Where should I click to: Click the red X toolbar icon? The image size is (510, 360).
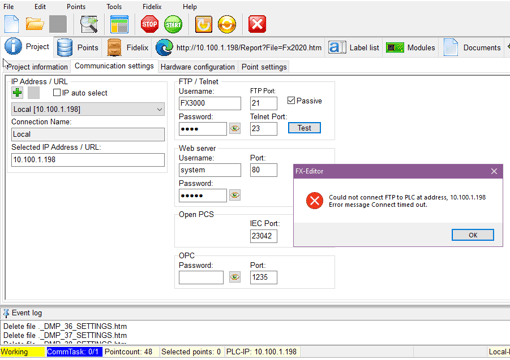coord(257,24)
